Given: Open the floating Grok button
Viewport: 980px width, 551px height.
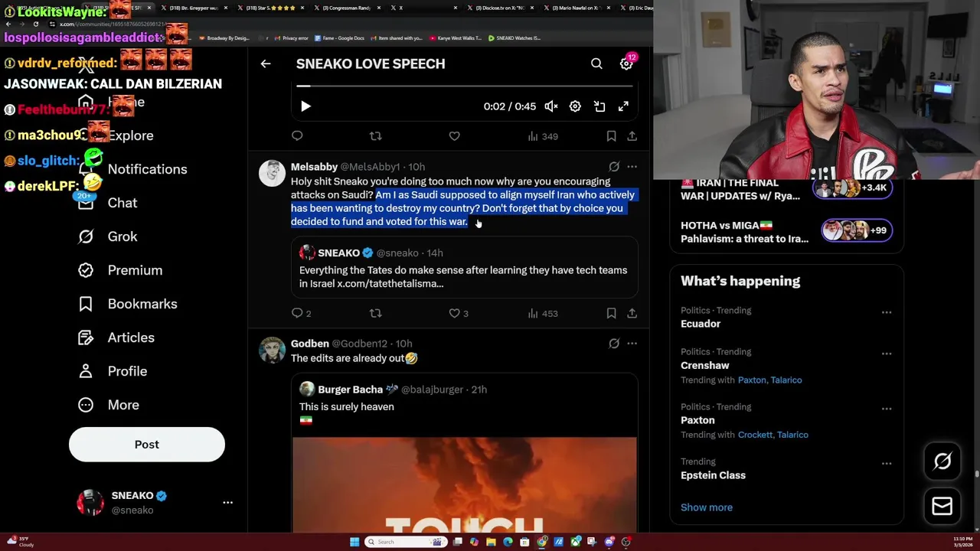Looking at the screenshot, I should 942,461.
